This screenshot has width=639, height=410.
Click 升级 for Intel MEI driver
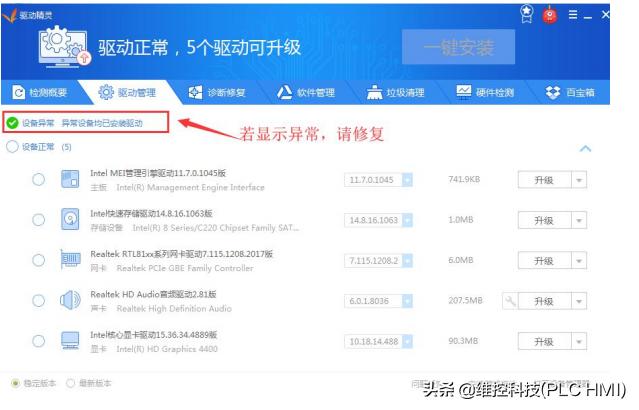click(544, 180)
